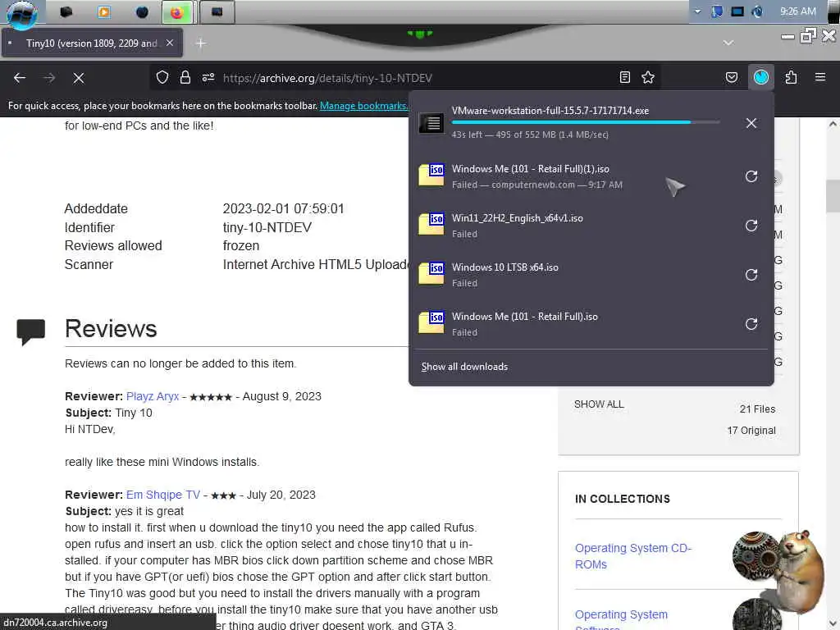Viewport: 840px width, 630px height.
Task: Open the extensions puzzle icon
Action: [x=791, y=78]
